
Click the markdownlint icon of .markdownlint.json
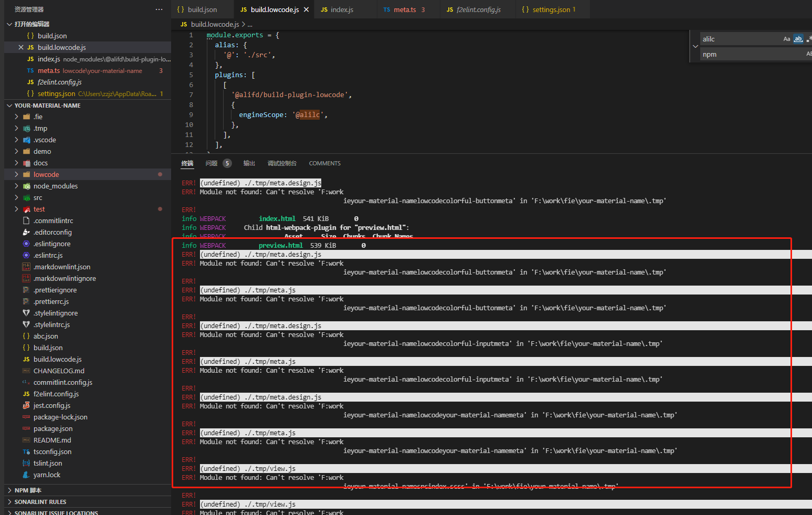click(x=26, y=267)
